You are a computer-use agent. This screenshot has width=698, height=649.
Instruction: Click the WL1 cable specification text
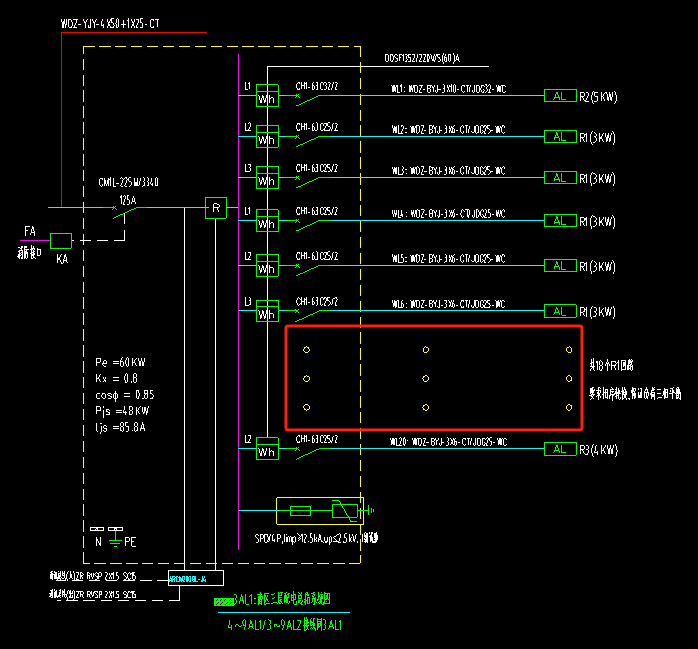pyautogui.click(x=449, y=89)
